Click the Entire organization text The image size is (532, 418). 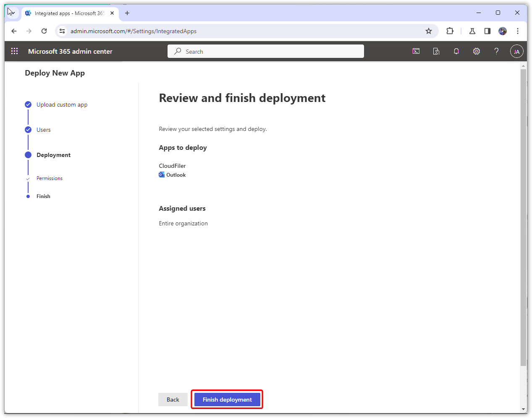coord(183,223)
